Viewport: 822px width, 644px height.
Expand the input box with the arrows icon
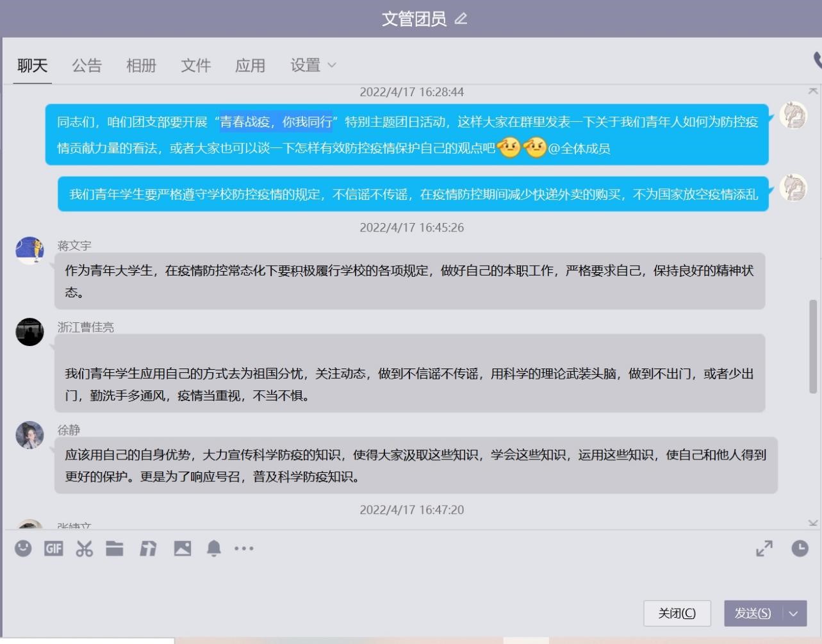pos(764,549)
